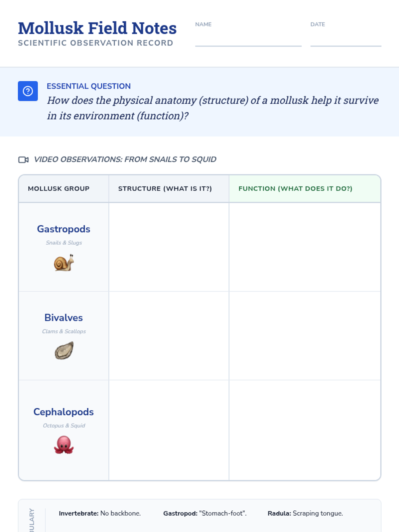
Task: Click the snail emoji icon
Action: (x=64, y=263)
